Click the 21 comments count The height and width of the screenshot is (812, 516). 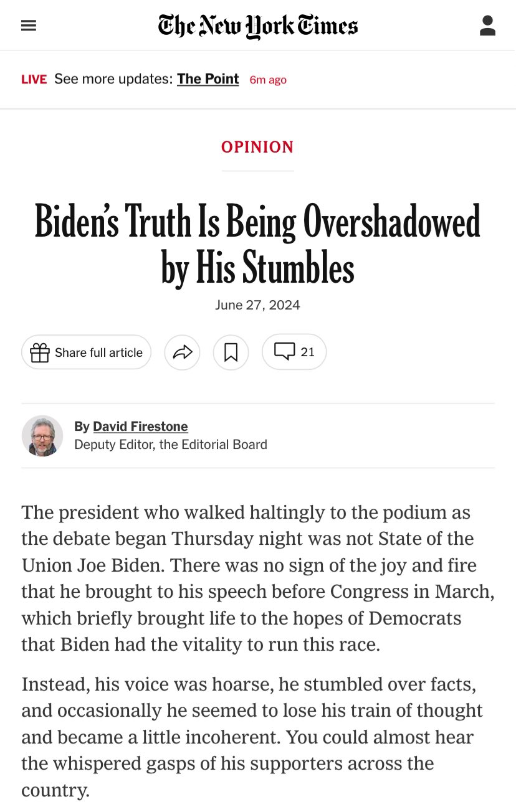(x=307, y=352)
